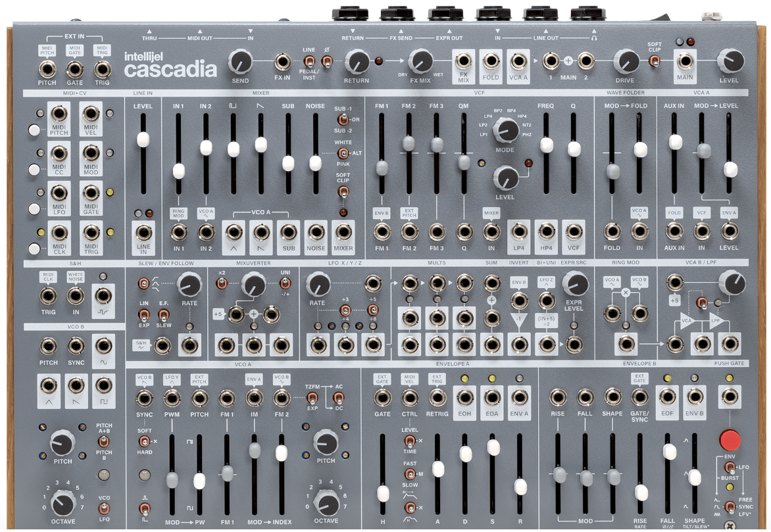Toggle the SOFT / HARD sync switch
The height and width of the screenshot is (532, 771).
[x=144, y=441]
